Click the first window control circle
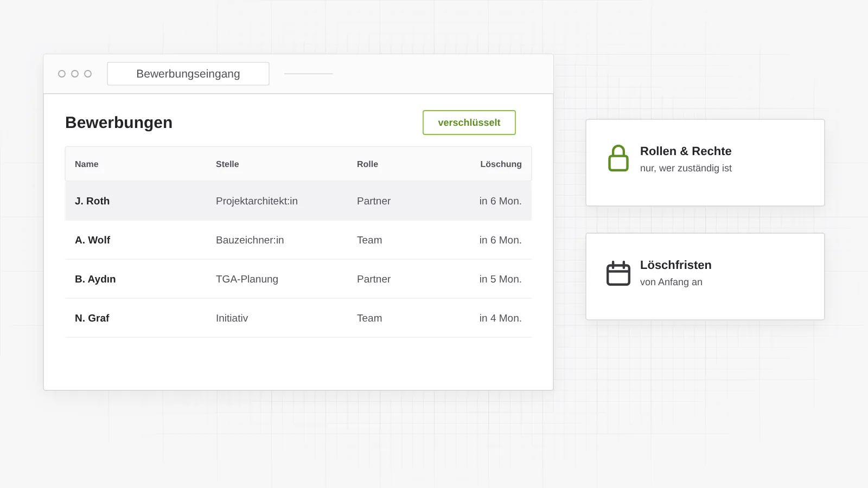 click(x=62, y=74)
